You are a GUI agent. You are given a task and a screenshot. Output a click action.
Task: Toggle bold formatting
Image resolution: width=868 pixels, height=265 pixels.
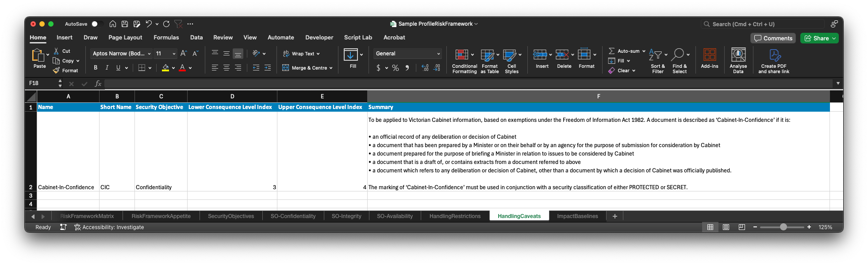(96, 68)
